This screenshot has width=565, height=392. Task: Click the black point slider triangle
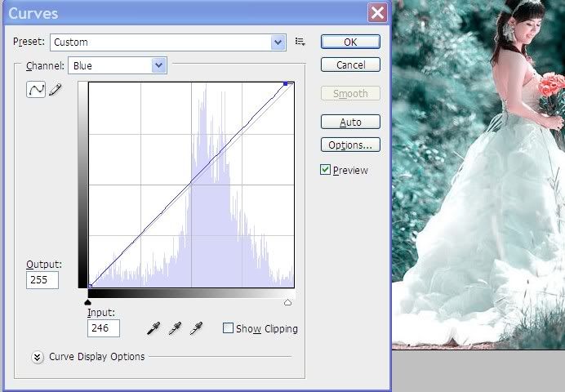point(88,302)
